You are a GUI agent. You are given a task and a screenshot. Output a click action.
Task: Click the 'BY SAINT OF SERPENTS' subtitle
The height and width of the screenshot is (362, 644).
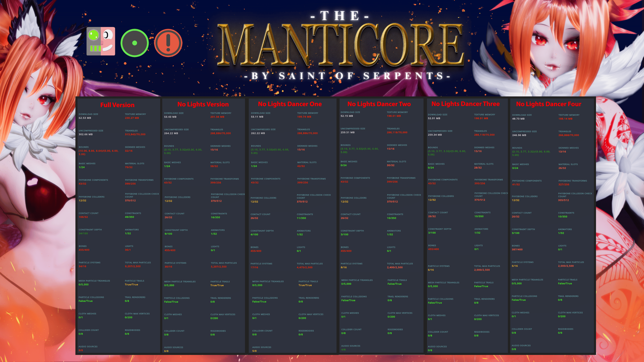point(347,76)
